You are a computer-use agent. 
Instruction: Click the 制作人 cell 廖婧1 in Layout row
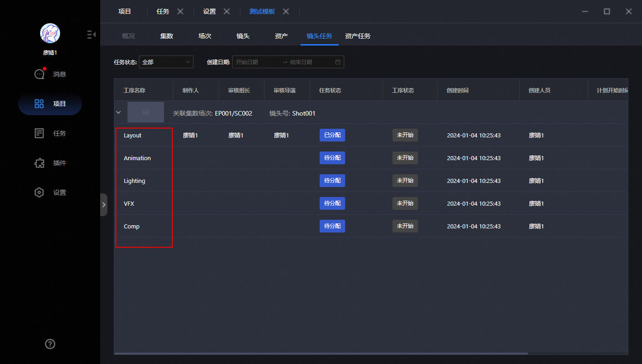(x=190, y=135)
